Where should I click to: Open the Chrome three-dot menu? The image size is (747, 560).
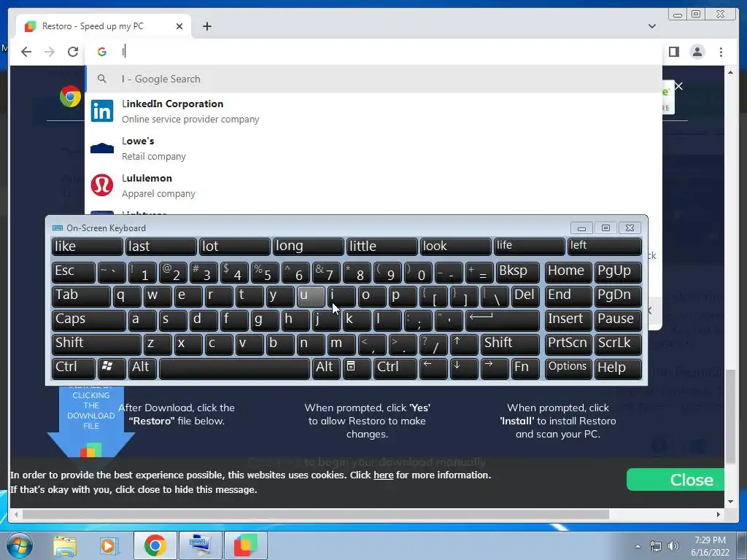click(x=721, y=52)
